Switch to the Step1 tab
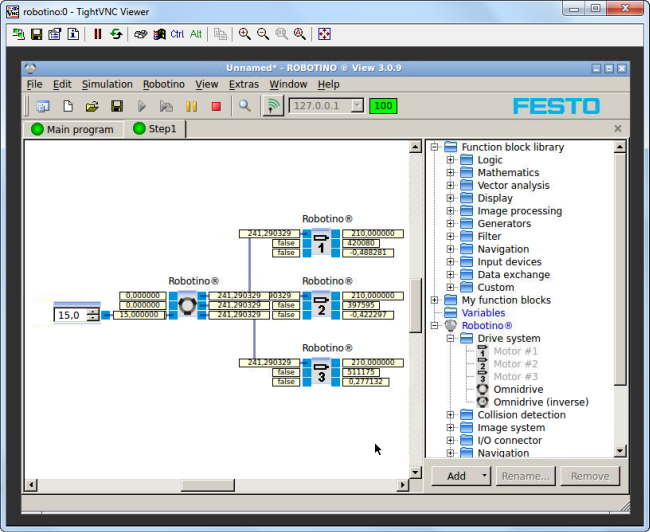Screen dimensions: 650x532 click(x=156, y=129)
